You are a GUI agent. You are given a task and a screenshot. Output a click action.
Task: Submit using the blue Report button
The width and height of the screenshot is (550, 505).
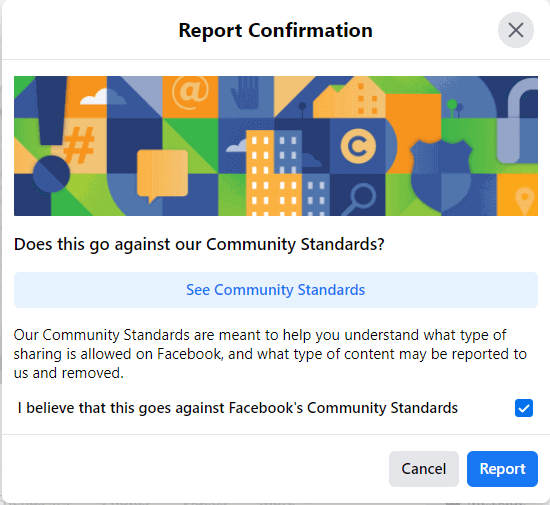click(502, 469)
